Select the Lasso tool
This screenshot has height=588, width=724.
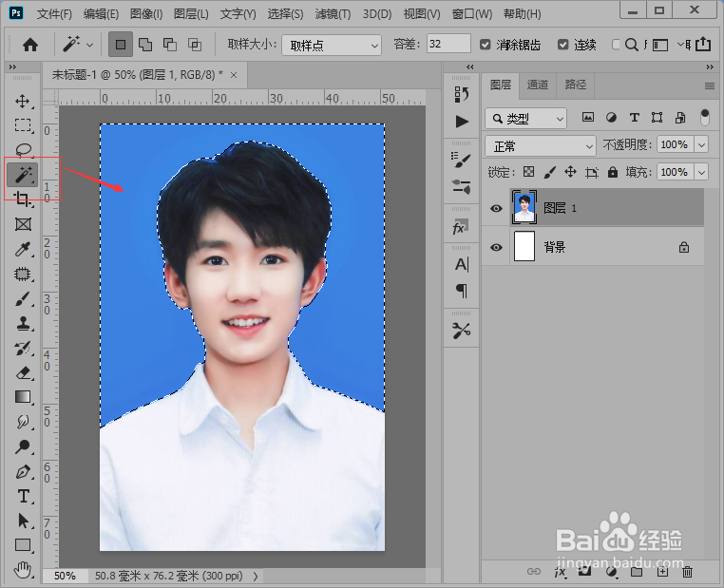tap(23, 150)
